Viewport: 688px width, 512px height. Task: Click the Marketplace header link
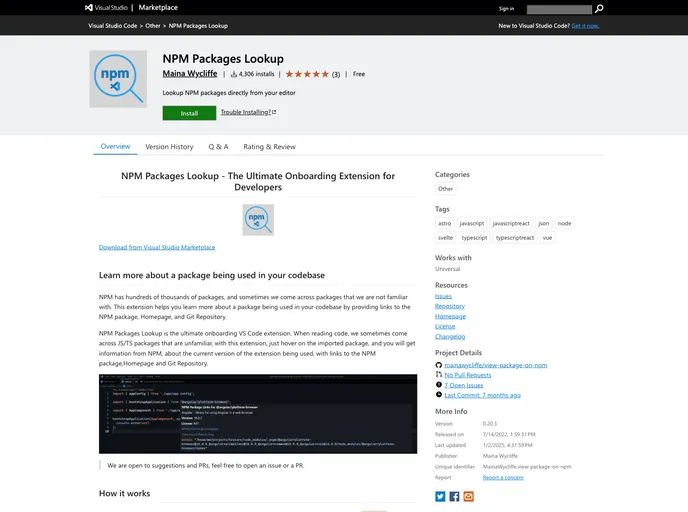158,7
